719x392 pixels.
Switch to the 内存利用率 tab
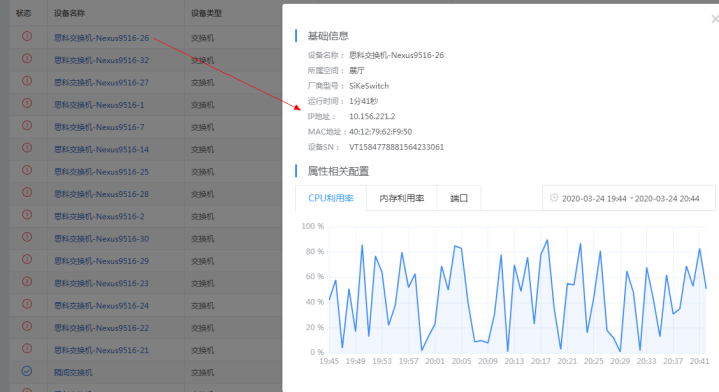tap(402, 198)
